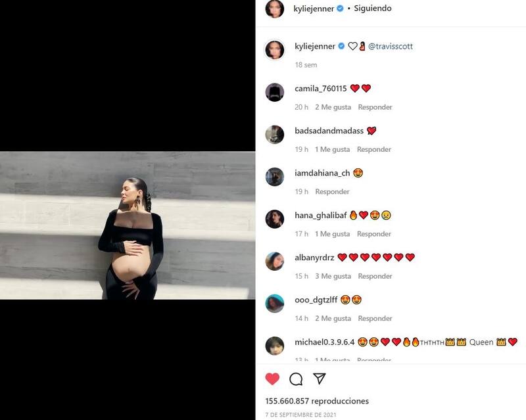Viewport: 526px width, 420px height.
Task: Open michael0.3.9.6.4's profile avatar
Action: (275, 346)
